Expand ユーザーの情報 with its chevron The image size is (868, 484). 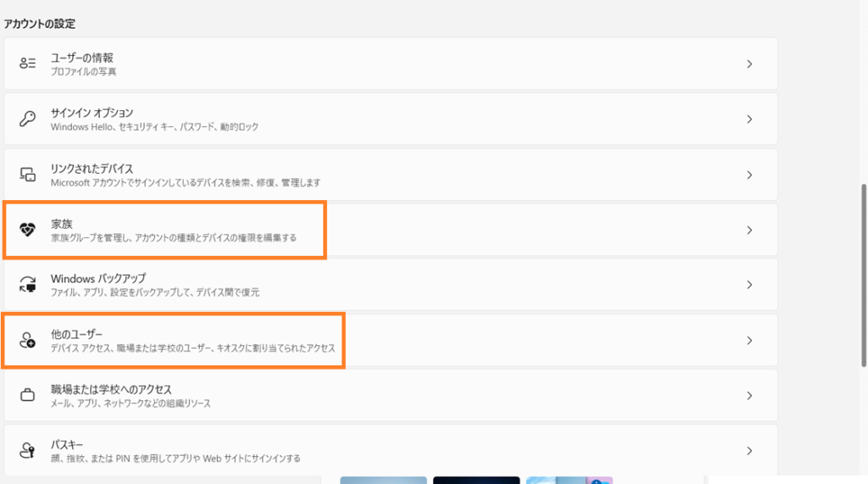point(749,64)
